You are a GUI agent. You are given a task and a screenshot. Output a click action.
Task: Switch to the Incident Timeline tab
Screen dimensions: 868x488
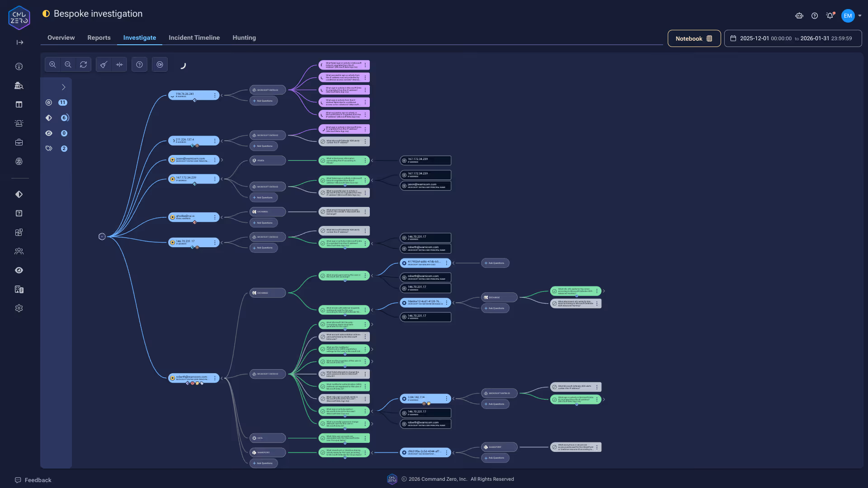tap(194, 38)
